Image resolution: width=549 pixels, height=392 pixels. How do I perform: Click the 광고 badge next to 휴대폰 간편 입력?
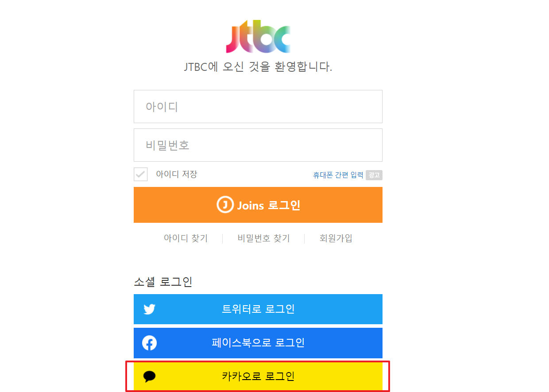tap(374, 175)
